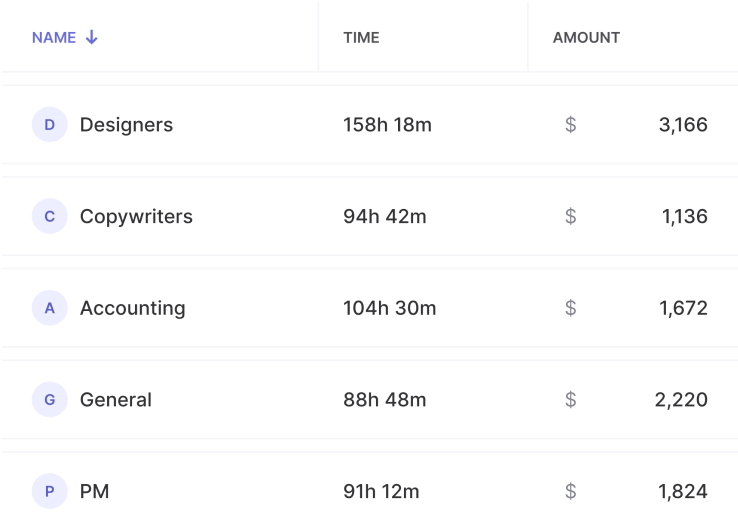This screenshot has width=738, height=528.
Task: Click the 158h 18m time value
Action: 387,125
